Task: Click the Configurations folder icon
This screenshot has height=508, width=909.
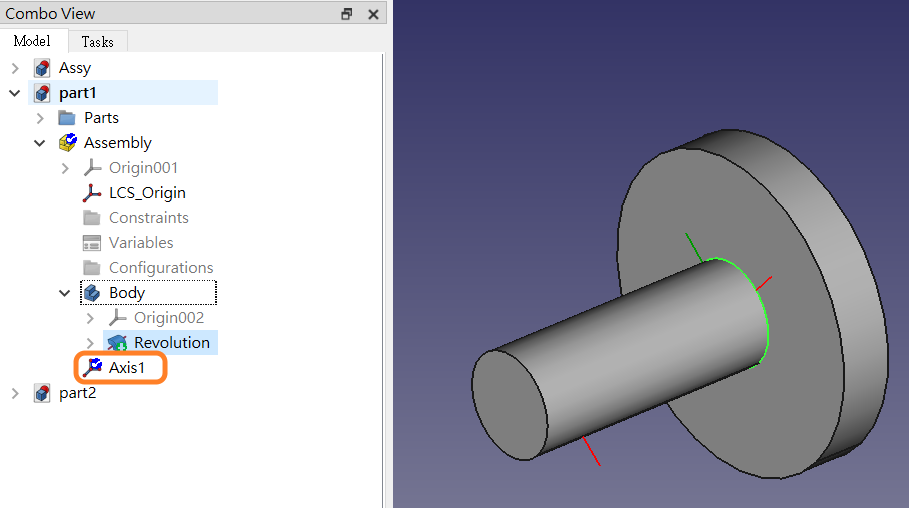Action: tap(92, 267)
